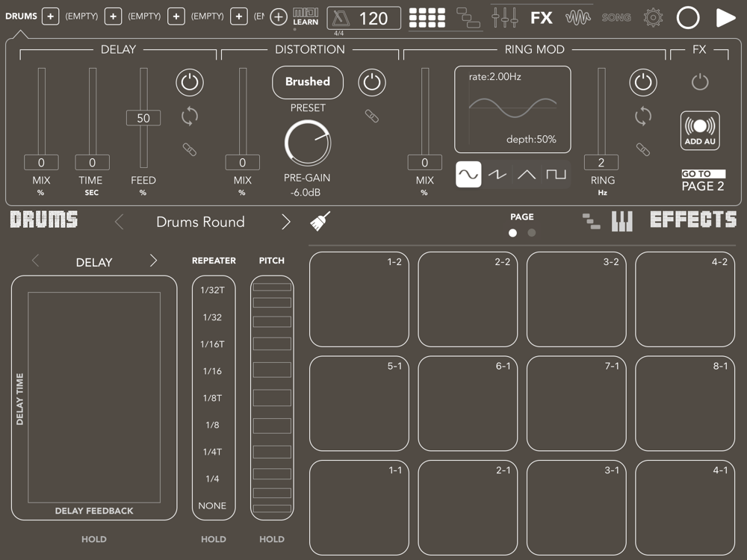Click the ADD AU icon
The height and width of the screenshot is (560, 747).
click(700, 131)
